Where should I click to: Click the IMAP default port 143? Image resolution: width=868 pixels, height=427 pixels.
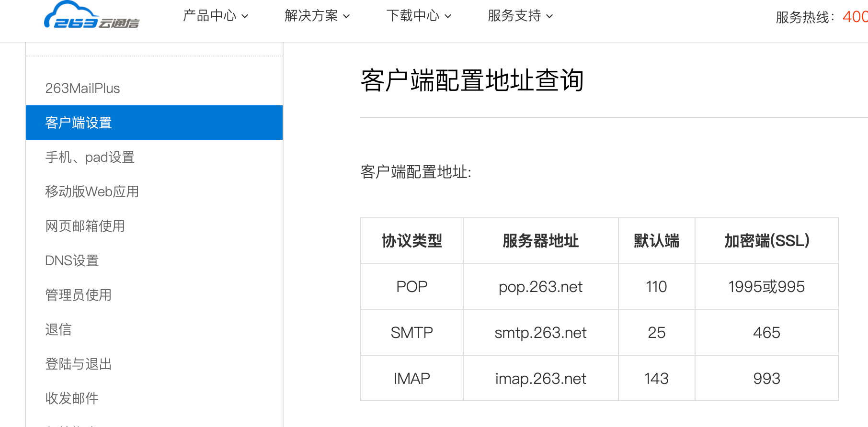[x=657, y=379]
